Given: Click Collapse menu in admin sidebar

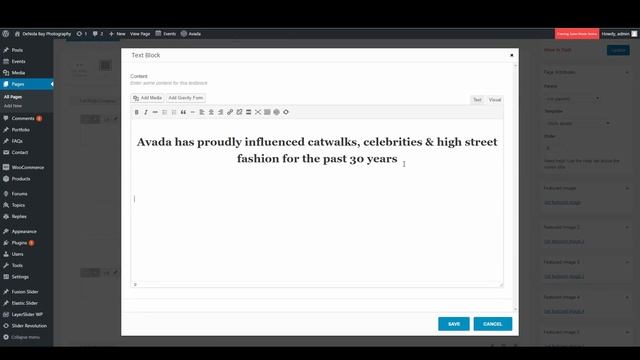Looking at the screenshot, I should tap(27, 337).
